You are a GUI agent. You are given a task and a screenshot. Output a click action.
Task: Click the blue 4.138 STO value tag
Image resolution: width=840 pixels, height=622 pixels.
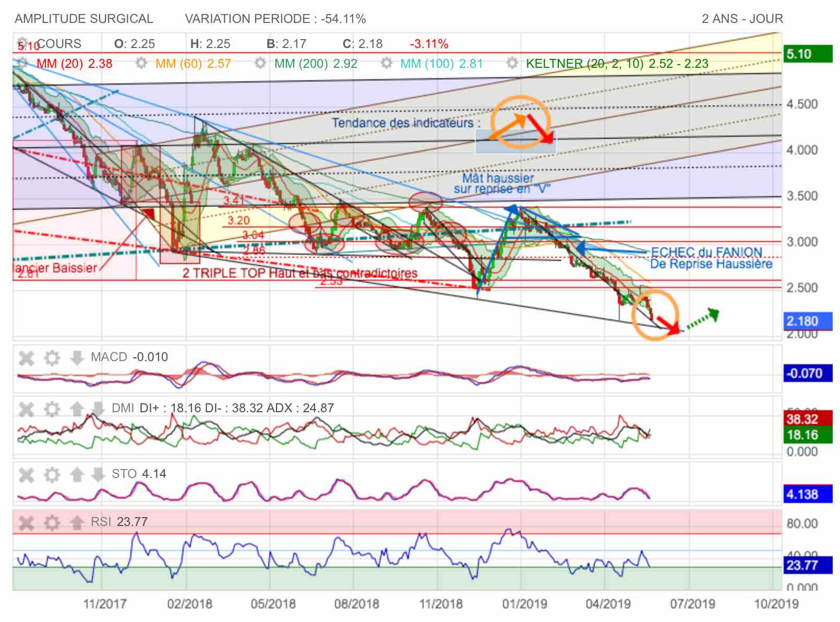click(x=807, y=494)
